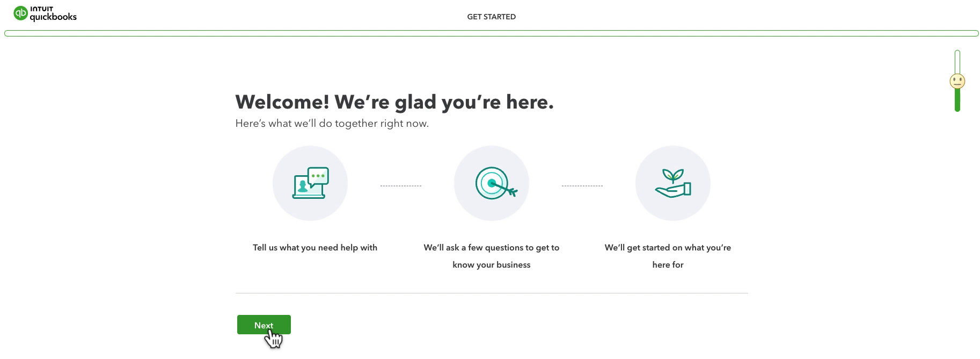This screenshot has width=980, height=359.
Task: Click 'We'll ask a few questions' caption
Action: 491,256
